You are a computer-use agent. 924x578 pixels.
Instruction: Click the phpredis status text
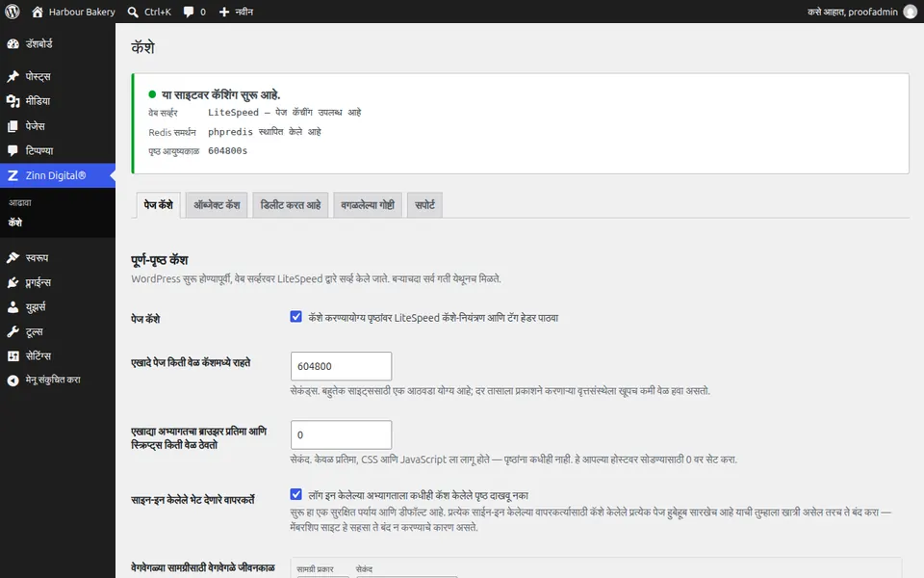click(265, 132)
